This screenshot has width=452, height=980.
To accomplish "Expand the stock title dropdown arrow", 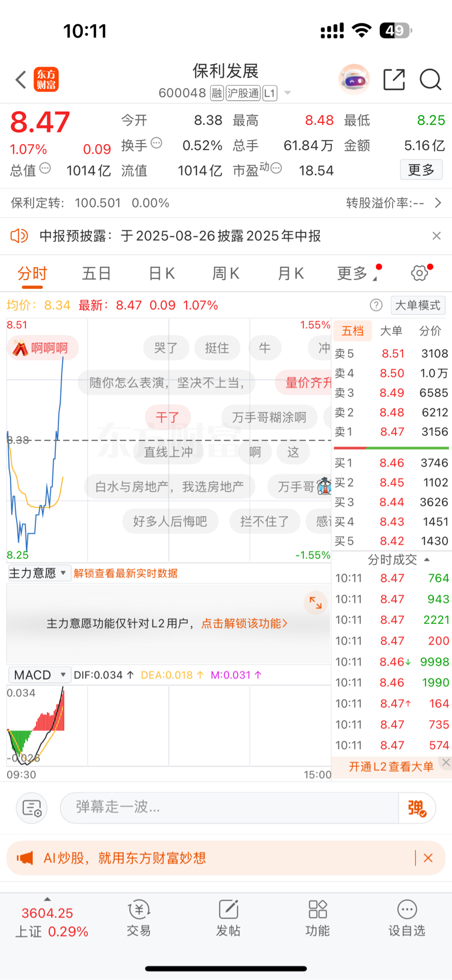I will pyautogui.click(x=288, y=93).
